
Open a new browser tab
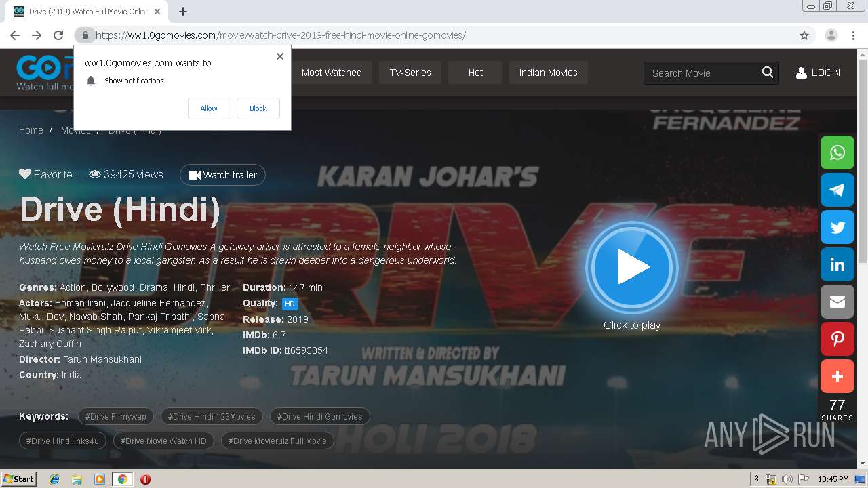pos(183,12)
